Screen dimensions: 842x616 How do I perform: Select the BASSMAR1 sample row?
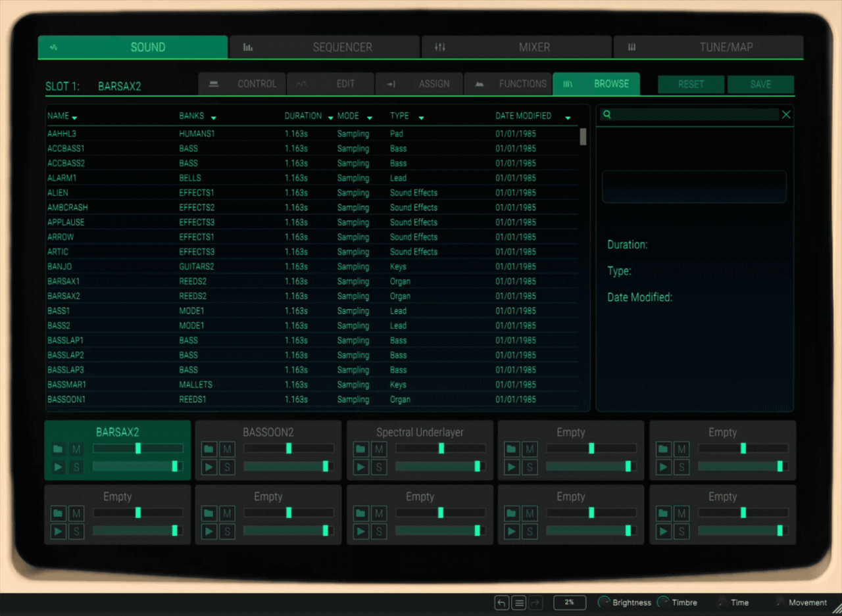pos(312,385)
